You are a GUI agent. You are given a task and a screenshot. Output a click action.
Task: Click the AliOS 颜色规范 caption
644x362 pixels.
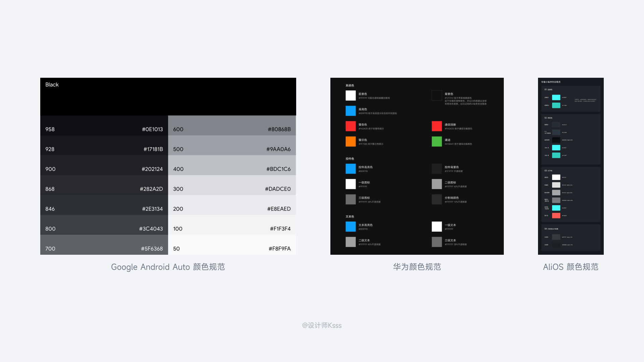click(x=571, y=267)
